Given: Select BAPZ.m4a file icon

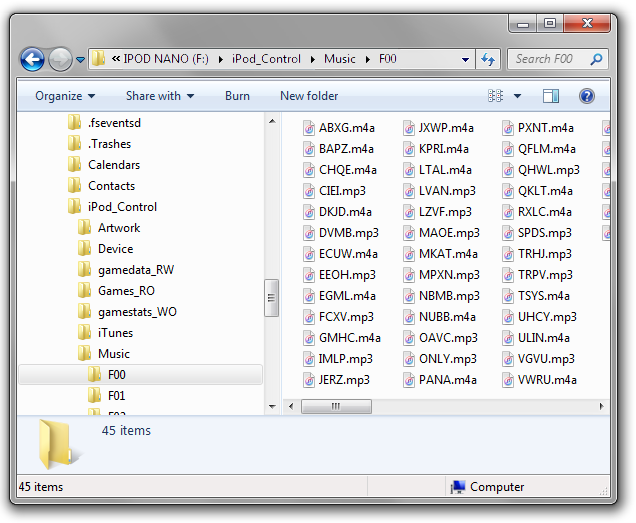Looking at the screenshot, I should (x=309, y=149).
